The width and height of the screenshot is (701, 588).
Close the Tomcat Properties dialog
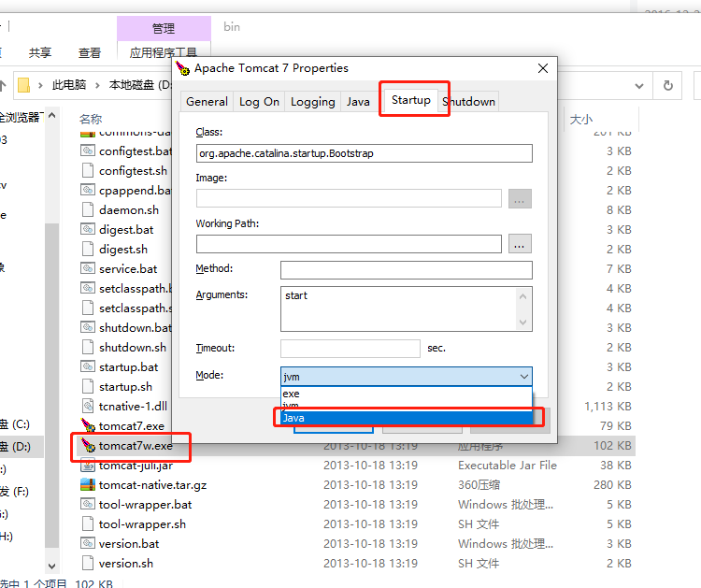coord(543,68)
